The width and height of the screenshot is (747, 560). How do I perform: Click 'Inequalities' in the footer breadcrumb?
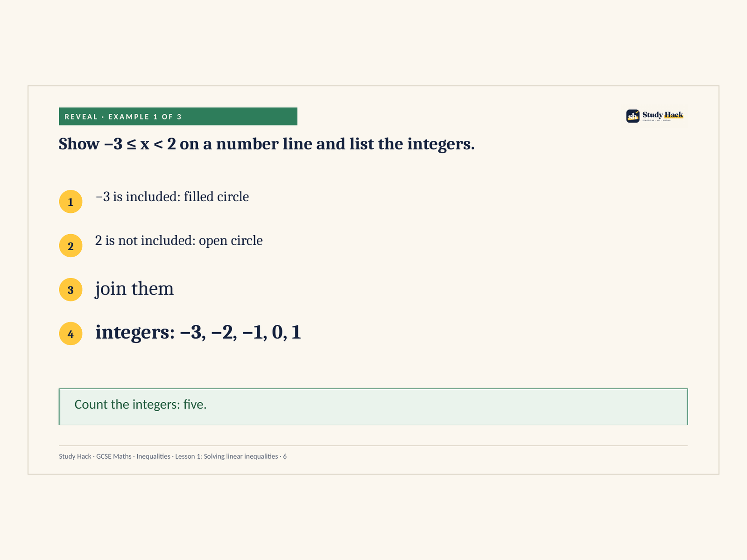click(x=153, y=456)
